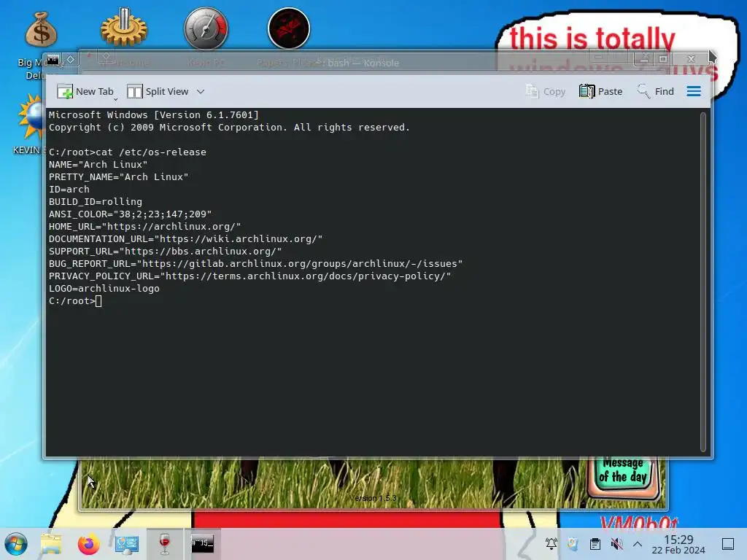Screen dimensions: 747x560
Task: Open Big Money Deluxe desktop icon
Action: 41,46
